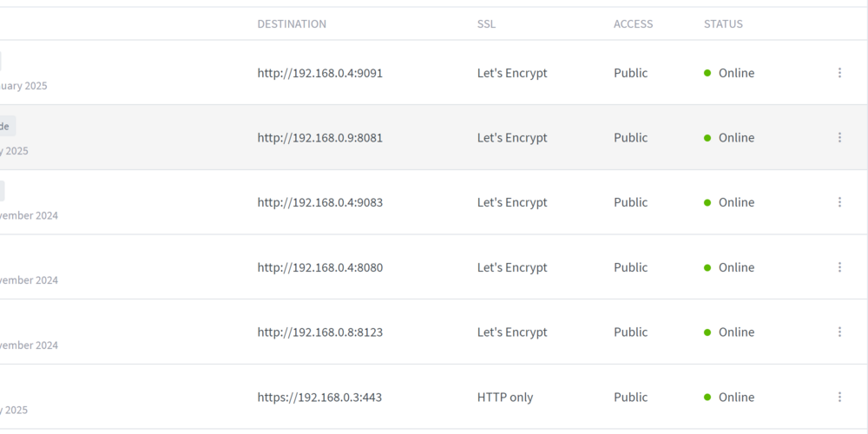The height and width of the screenshot is (434, 868).
Task: Click Online status text for 192.168.0.8:8123
Action: point(736,332)
